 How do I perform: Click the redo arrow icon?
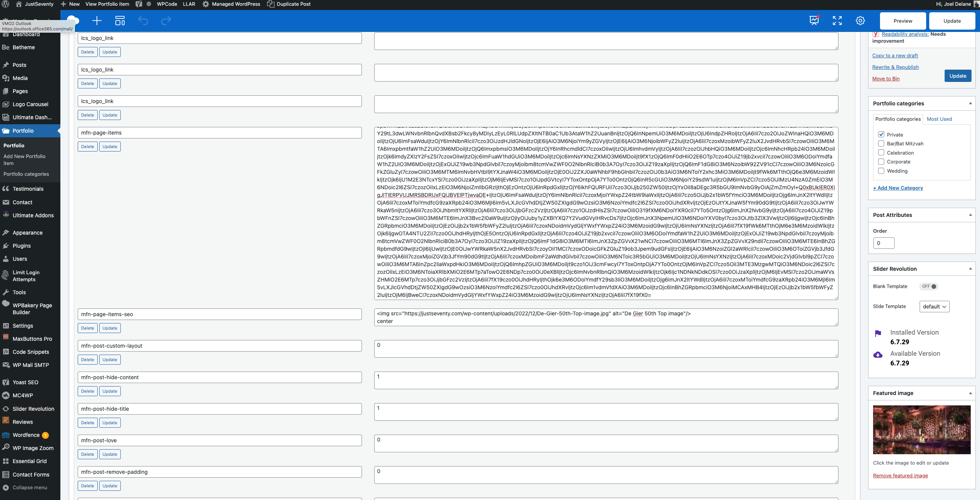[x=166, y=21]
